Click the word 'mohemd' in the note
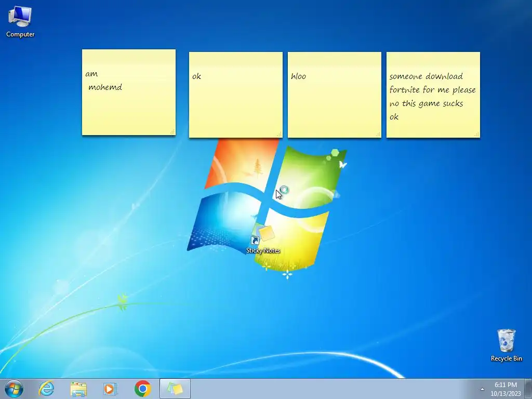 point(105,87)
